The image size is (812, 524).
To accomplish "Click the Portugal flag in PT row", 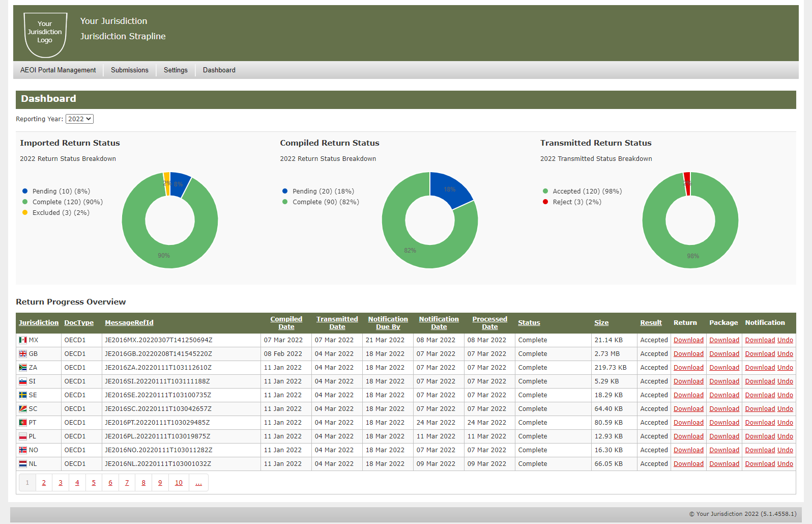I will click(23, 423).
